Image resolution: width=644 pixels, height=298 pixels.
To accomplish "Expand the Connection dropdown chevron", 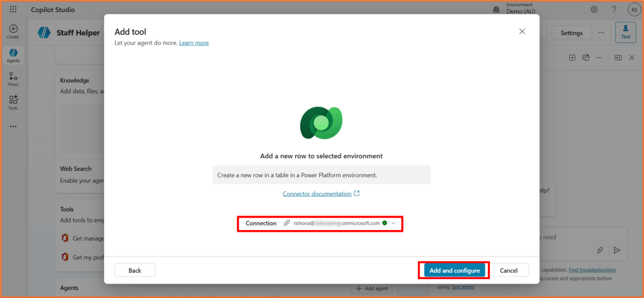I will point(393,223).
